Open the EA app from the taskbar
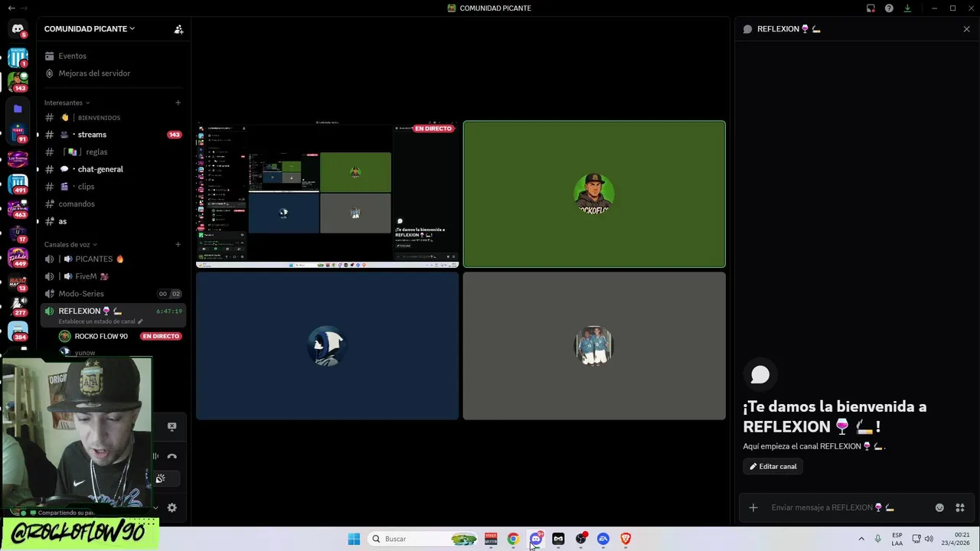The height and width of the screenshot is (551, 980). [603, 539]
